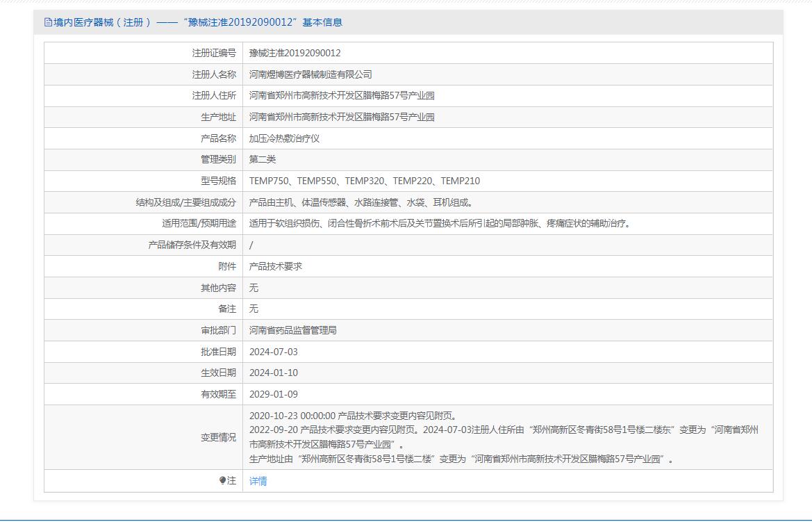Click the 变更情况 label
Image resolution: width=812 pixels, height=522 pixels.
click(x=218, y=437)
